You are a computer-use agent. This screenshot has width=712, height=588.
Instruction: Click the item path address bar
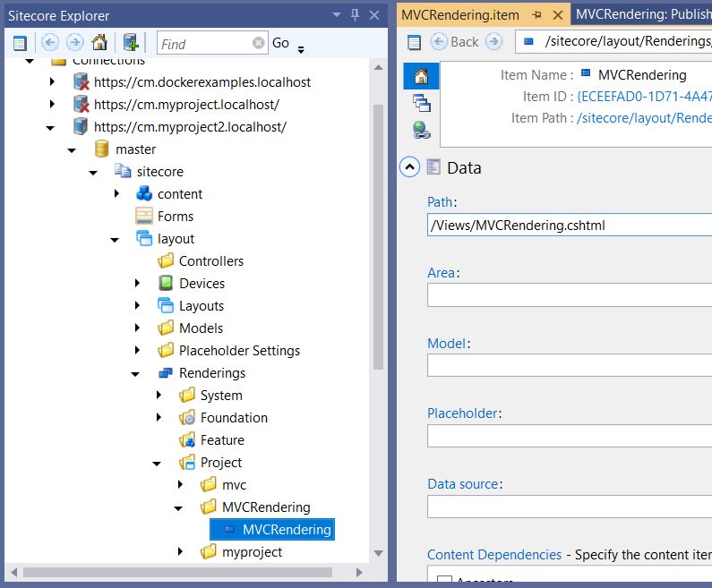point(613,41)
